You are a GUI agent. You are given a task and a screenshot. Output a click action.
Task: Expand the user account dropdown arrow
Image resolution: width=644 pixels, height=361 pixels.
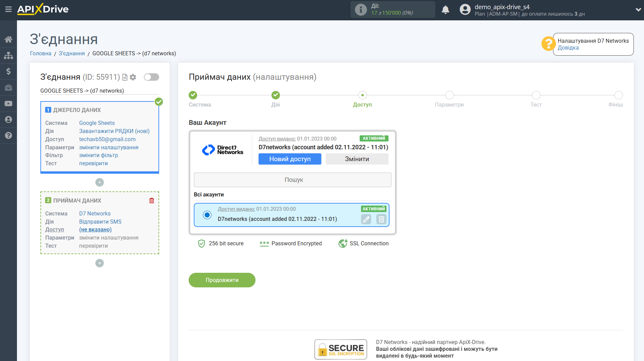(x=638, y=10)
